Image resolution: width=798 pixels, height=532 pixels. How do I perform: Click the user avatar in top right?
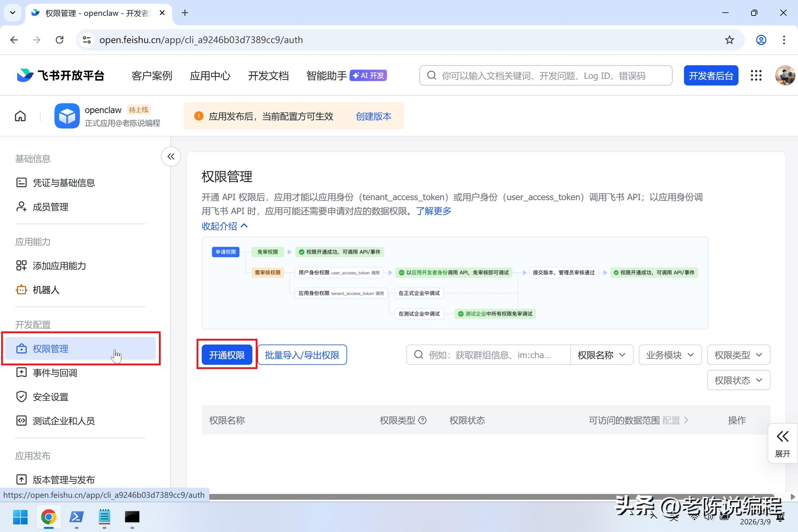pos(784,76)
